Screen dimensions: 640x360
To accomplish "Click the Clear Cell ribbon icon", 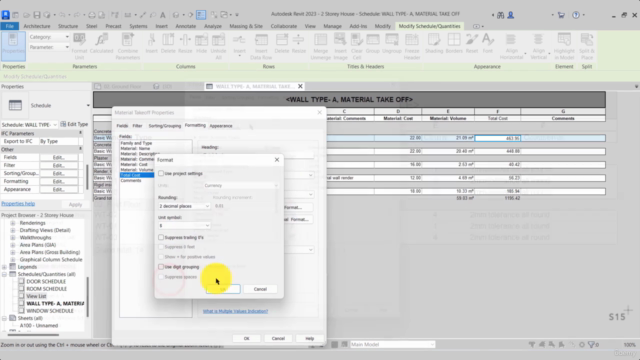I will (357, 46).
